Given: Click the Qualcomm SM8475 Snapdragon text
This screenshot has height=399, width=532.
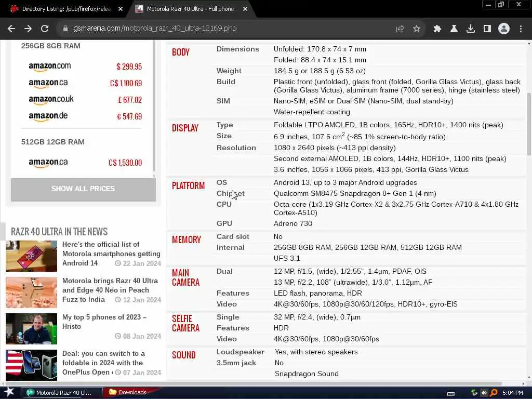Looking at the screenshot, I should point(355,193).
